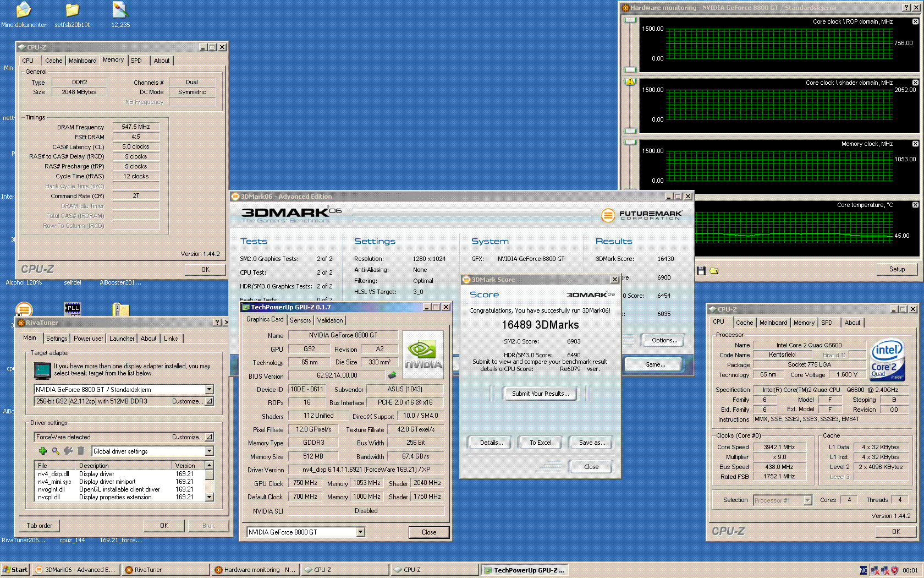Viewport: 924px width, 578px height.
Task: Open Links tab in RivaTuner
Action: point(171,339)
